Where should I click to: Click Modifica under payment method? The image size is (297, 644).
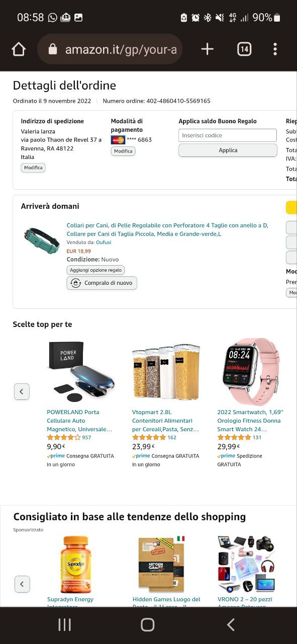click(x=123, y=151)
